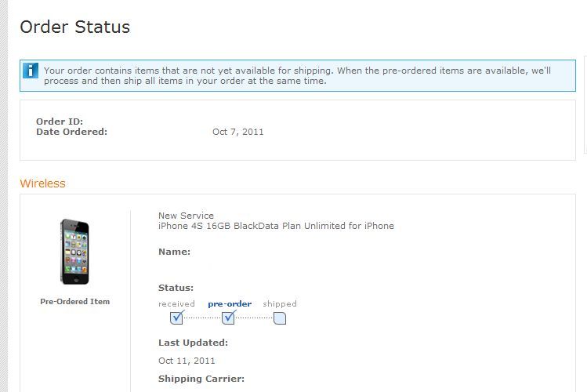Click the received status label
Screen dimensions: 587x392
click(176, 303)
